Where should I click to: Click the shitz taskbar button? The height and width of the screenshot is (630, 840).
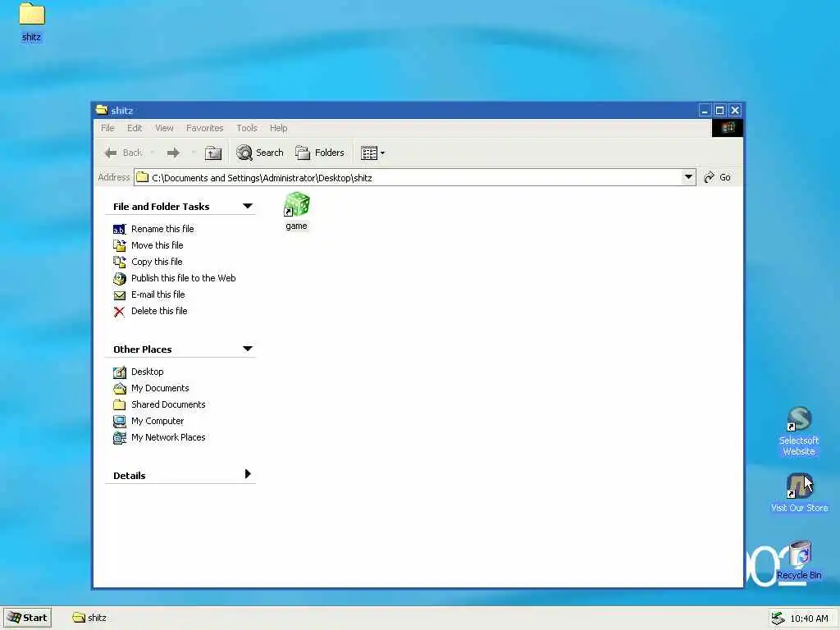pos(89,618)
